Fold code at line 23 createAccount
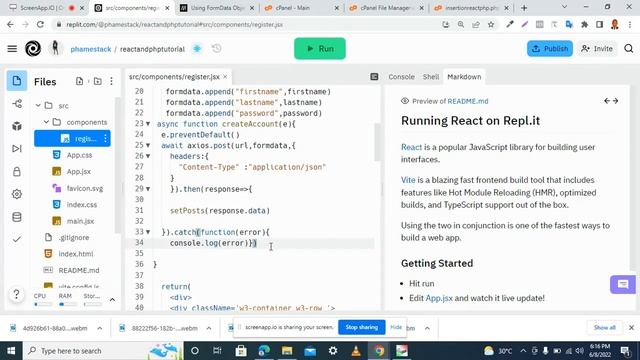Image resolution: width=640 pixels, height=360 pixels. tap(148, 124)
